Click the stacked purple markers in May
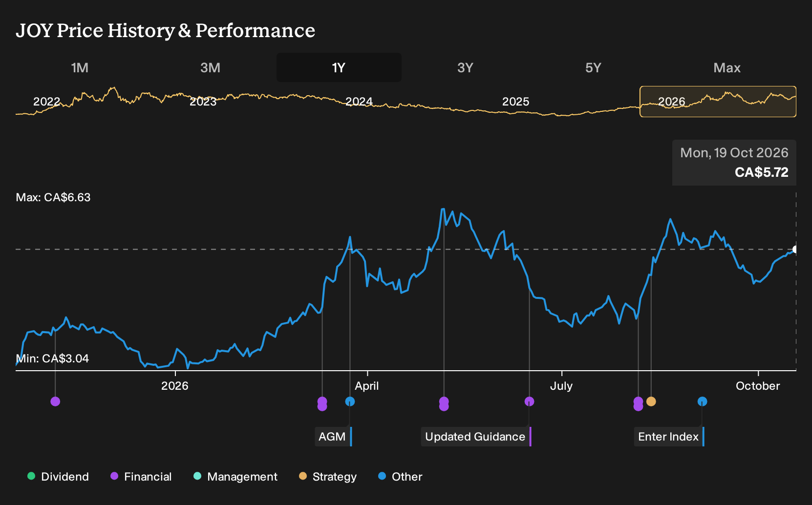The height and width of the screenshot is (505, 812). [444, 404]
